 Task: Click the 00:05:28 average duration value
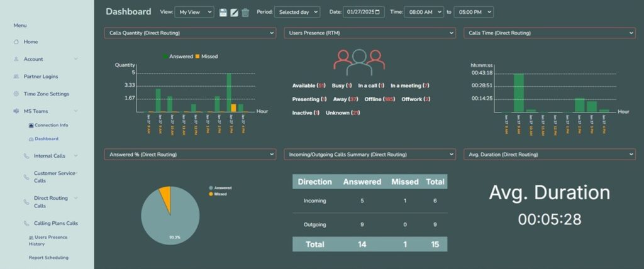pyautogui.click(x=550, y=219)
